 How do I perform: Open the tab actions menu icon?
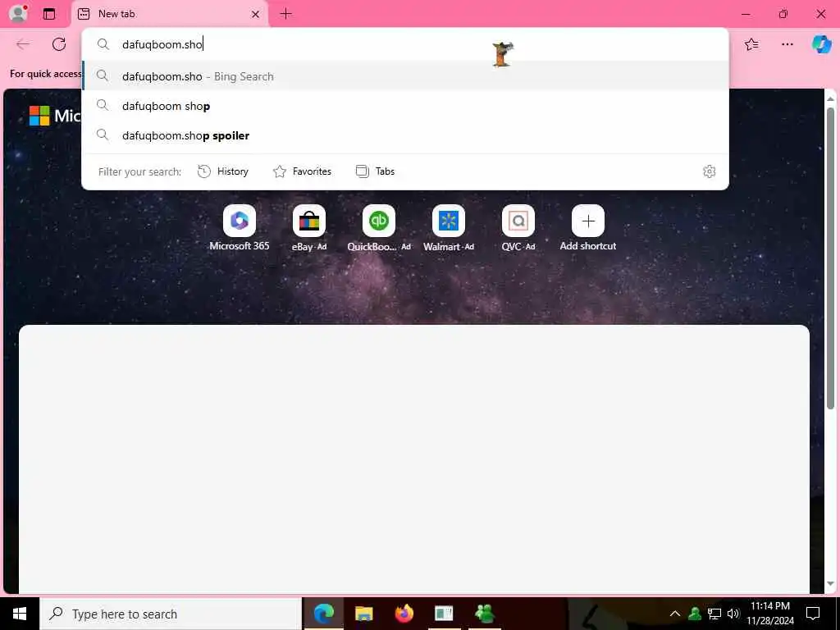[x=49, y=14]
